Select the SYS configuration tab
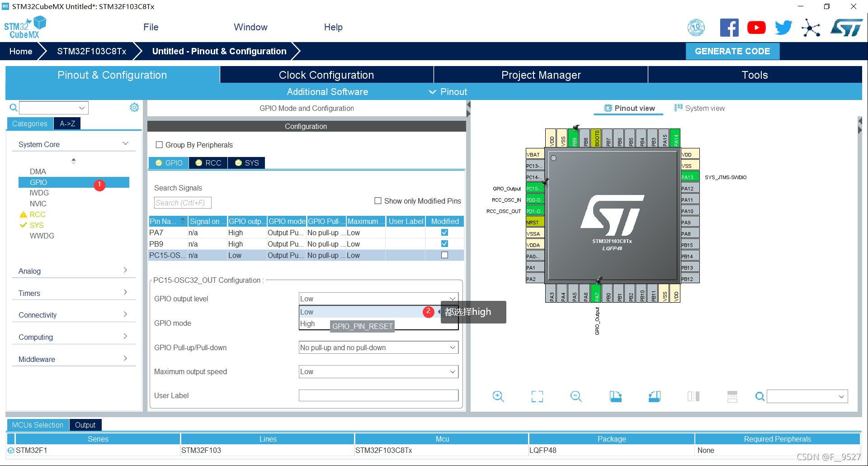The height and width of the screenshot is (466, 868). point(247,163)
